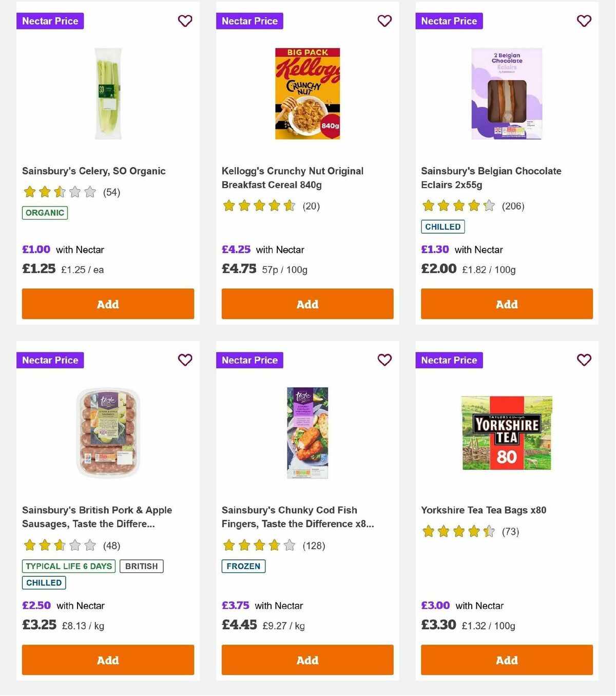
Task: Click the heart icon for Belgian Chocolate Eclairs
Action: [584, 21]
